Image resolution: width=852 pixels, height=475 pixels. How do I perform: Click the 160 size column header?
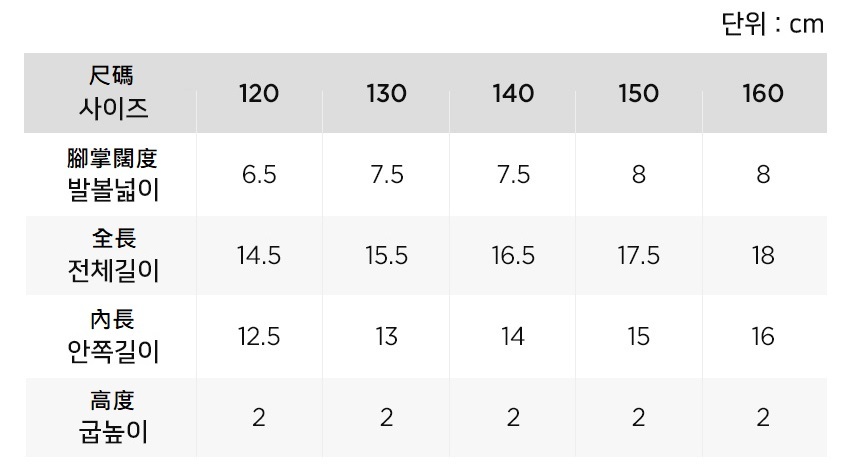point(763,94)
